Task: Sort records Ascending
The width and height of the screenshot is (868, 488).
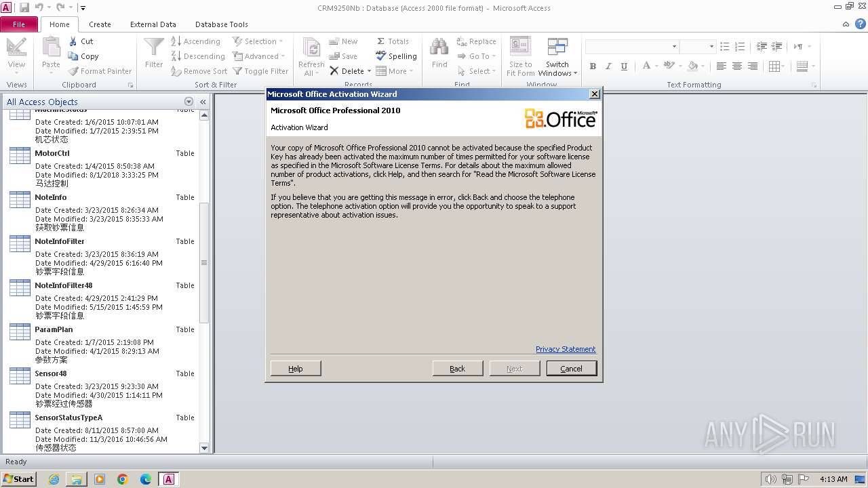Action: (195, 41)
